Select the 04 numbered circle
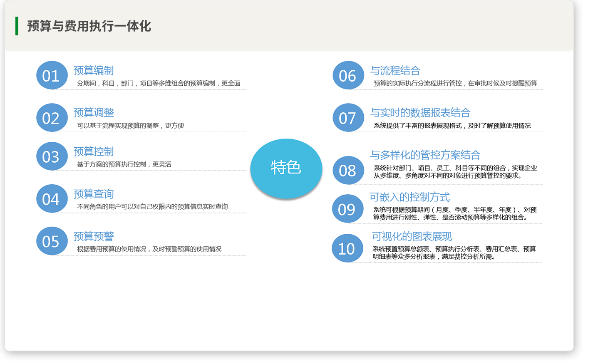The image size is (593, 364). (52, 199)
